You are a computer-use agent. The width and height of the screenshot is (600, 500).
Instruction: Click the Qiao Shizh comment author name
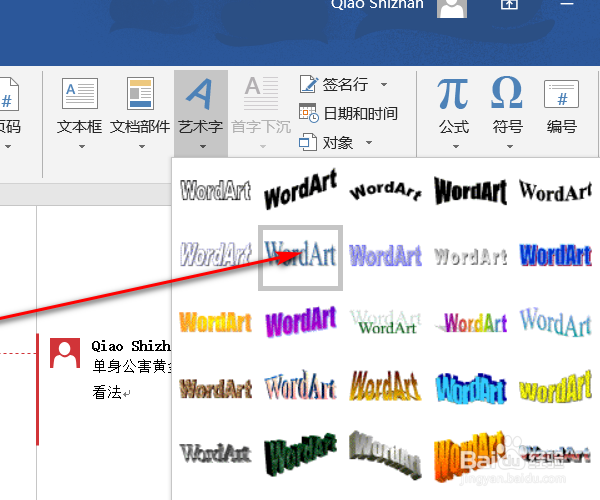131,346
